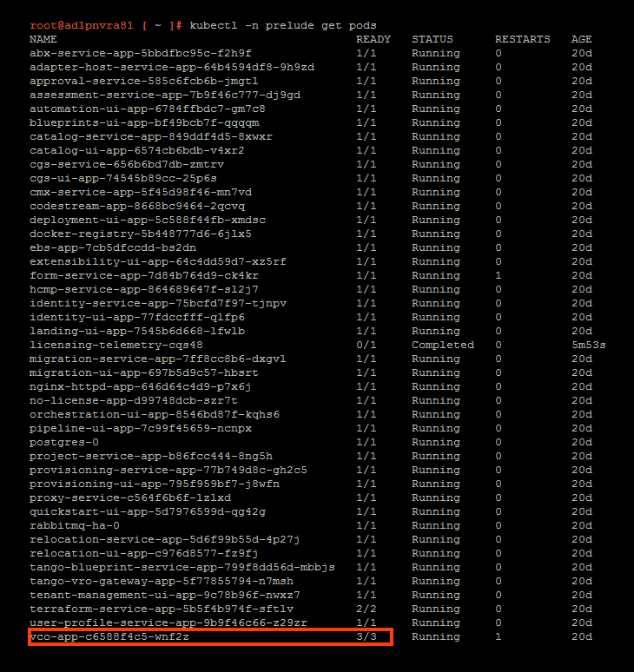Click the 0/1 ready value for licensing-telemetry

click(366, 345)
